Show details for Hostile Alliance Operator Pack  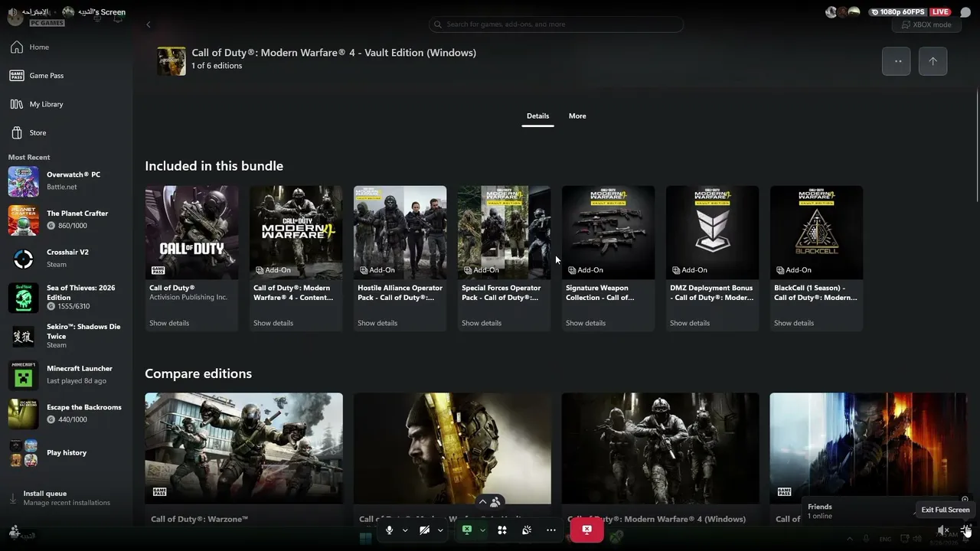click(377, 323)
